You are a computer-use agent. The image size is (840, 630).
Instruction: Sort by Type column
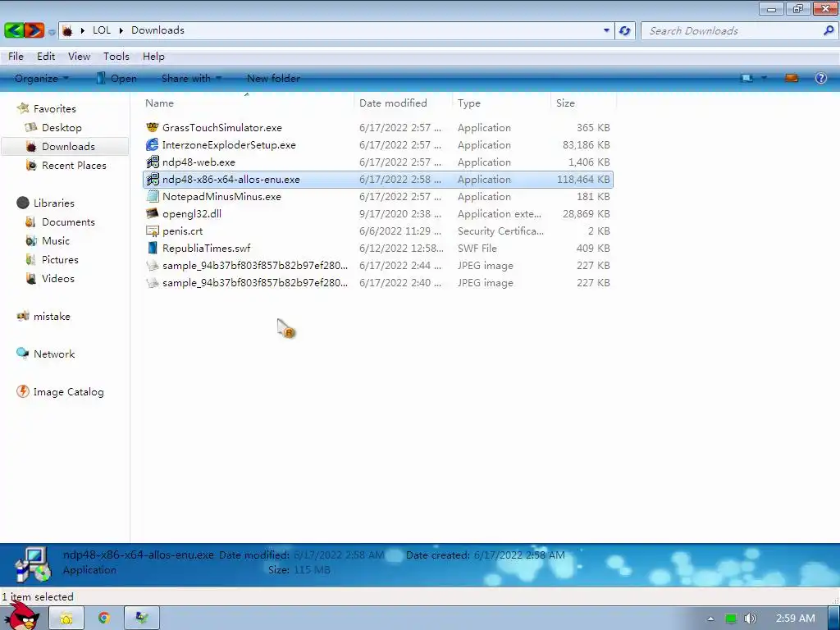[x=501, y=103]
